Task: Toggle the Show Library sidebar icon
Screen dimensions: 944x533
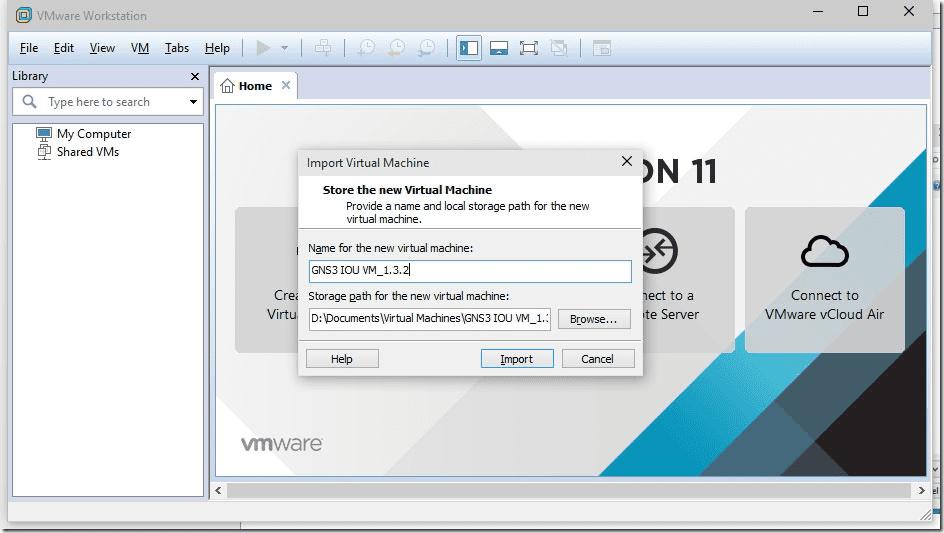Action: click(x=468, y=48)
